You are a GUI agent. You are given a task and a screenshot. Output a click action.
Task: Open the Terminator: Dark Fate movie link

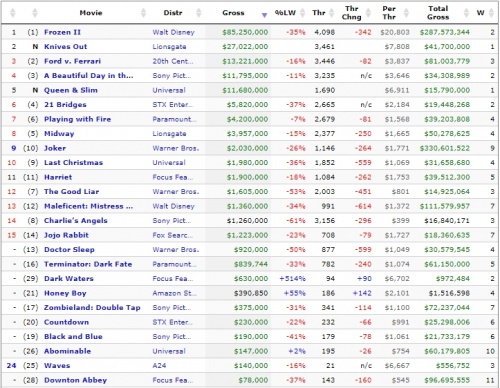point(88,264)
